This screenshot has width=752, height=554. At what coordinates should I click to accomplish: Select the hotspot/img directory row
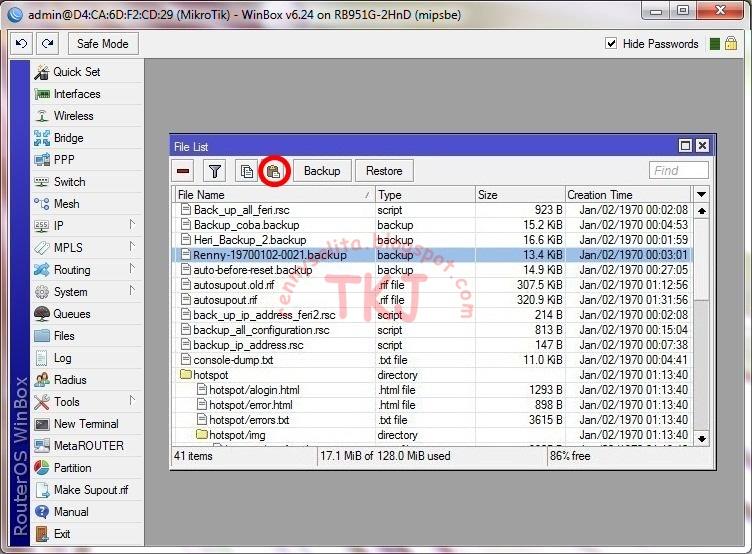[x=434, y=435]
